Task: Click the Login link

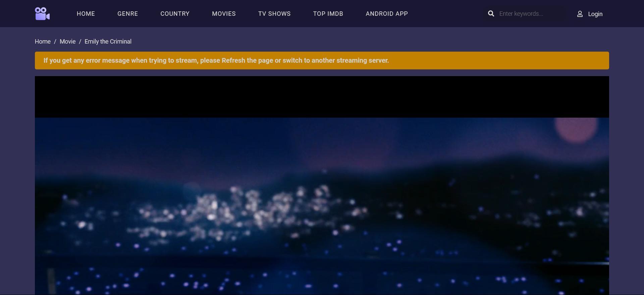Action: coord(595,14)
